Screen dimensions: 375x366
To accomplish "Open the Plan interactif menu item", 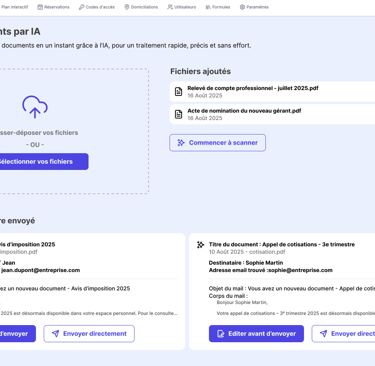I will pyautogui.click(x=14, y=7).
